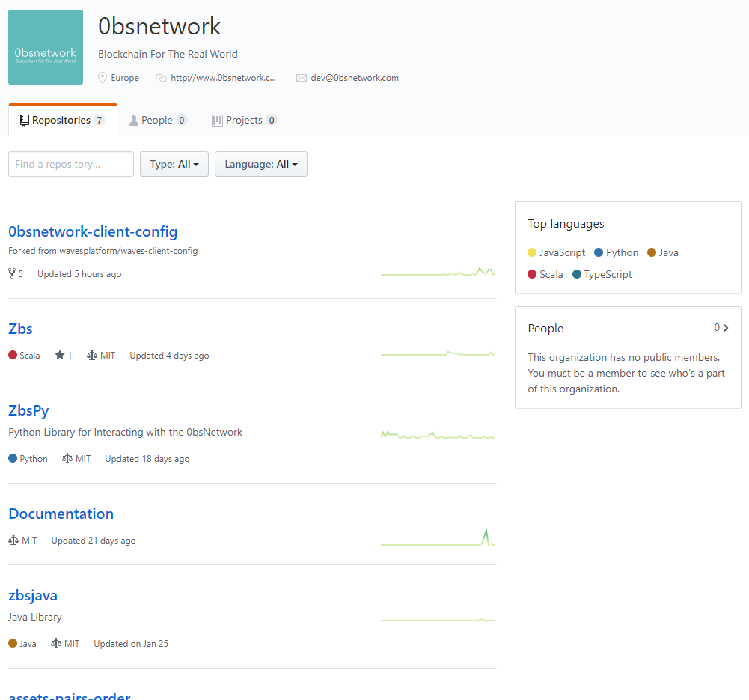The height and width of the screenshot is (700, 749).
Task: Click the Europe location pin icon
Action: coord(103,78)
